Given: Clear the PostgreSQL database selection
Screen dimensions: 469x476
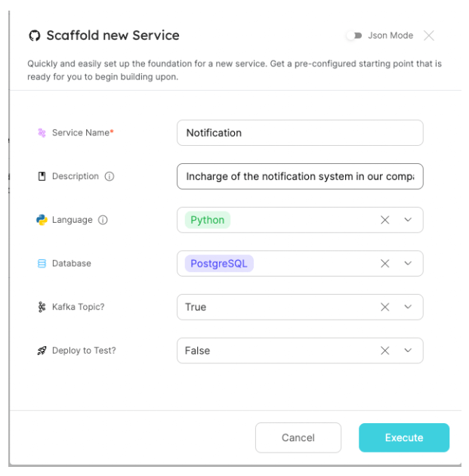Looking at the screenshot, I should click(x=385, y=264).
